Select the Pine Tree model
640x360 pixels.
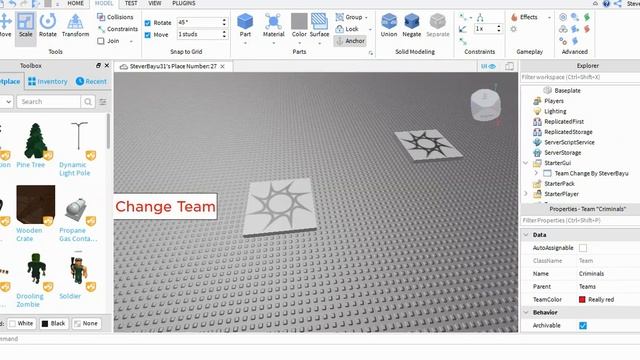click(35, 145)
